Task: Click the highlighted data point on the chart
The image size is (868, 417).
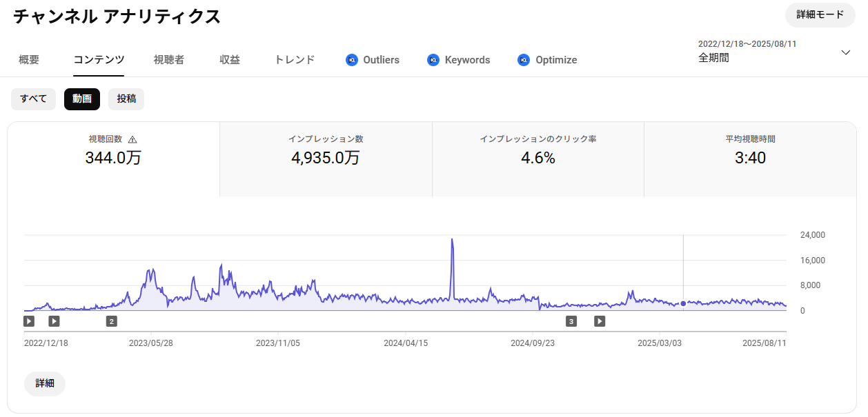Action: (x=683, y=303)
